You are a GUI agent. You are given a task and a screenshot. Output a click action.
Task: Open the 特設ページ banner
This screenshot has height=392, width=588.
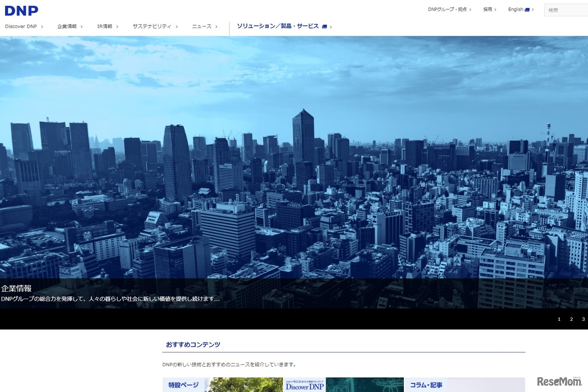[222, 385]
